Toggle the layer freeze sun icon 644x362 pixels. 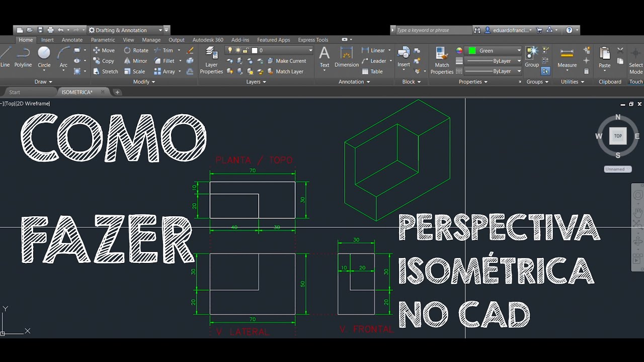(x=238, y=50)
